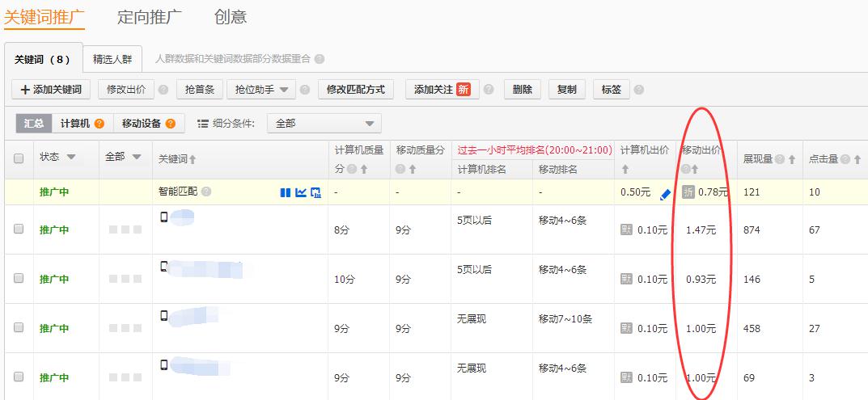Open the 细分条件 全部 dropdown

pos(324,124)
